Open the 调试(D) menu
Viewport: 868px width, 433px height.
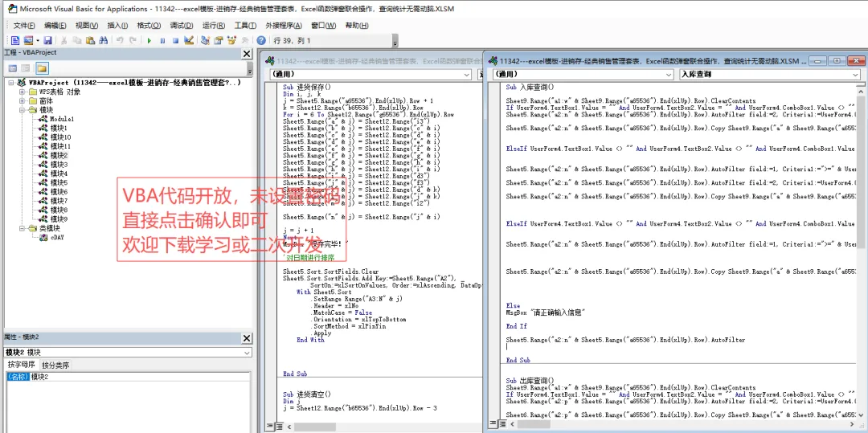point(182,26)
